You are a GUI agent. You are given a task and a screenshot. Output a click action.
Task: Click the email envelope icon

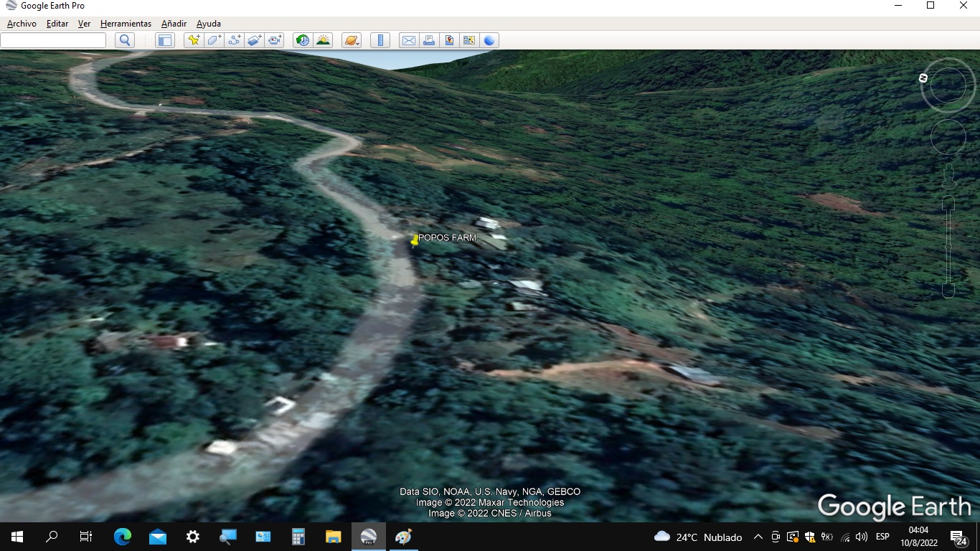pos(408,40)
